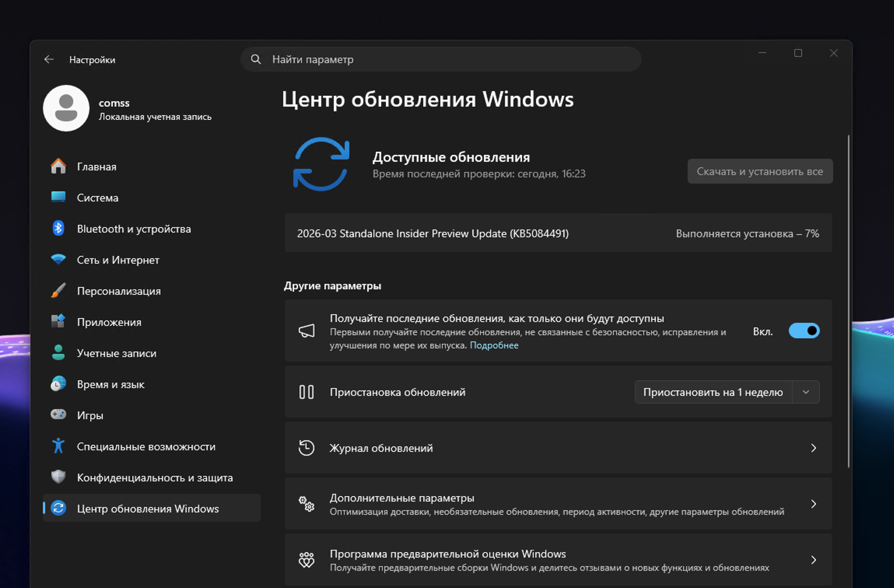Open the pause duration dropdown arrow
Screen dimensions: 894x588
806,392
